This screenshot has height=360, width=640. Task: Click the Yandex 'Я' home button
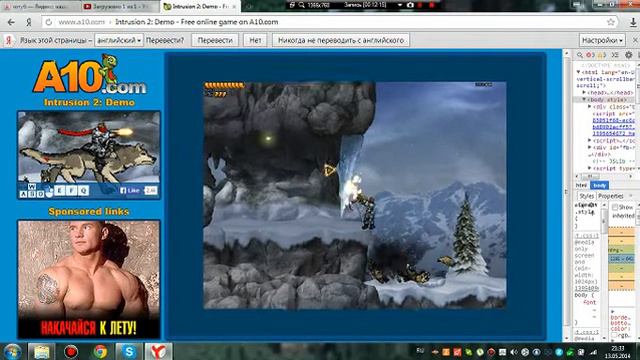[29, 22]
